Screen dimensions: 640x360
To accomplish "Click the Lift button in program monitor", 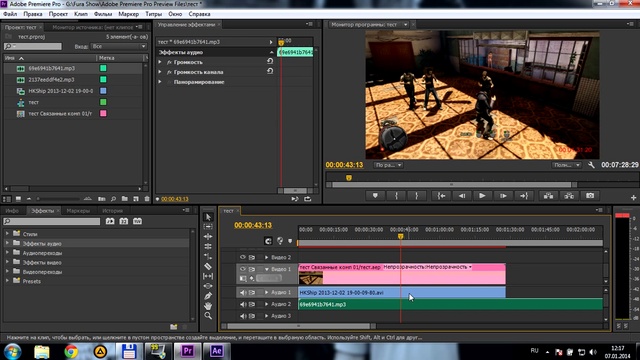I will point(549,196).
